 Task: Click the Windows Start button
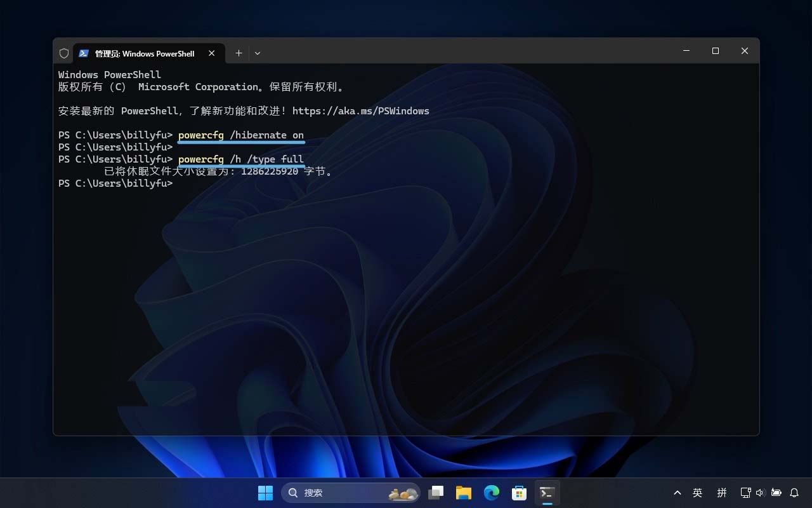[265, 492]
